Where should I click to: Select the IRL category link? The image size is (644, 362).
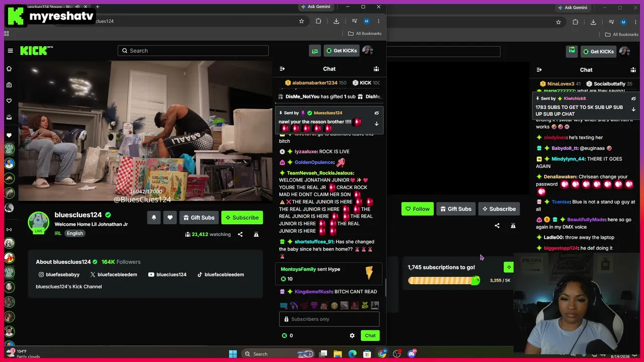coord(58,233)
